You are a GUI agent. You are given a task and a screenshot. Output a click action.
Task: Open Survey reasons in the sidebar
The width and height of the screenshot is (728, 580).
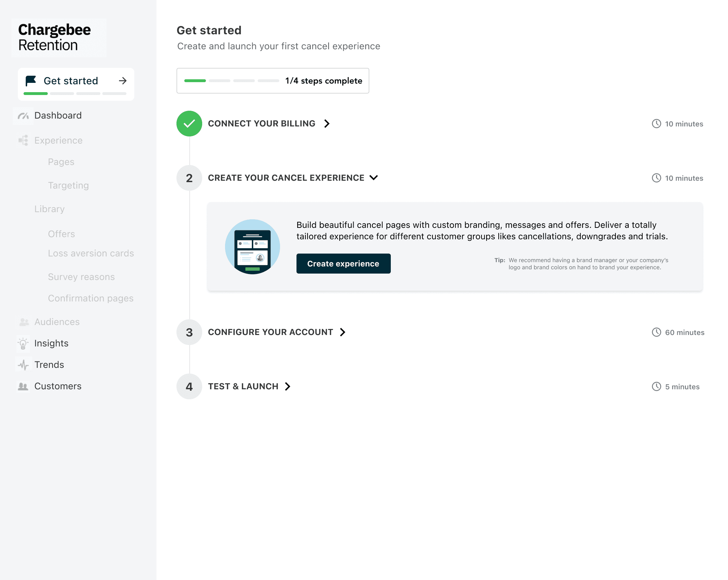coord(81,277)
